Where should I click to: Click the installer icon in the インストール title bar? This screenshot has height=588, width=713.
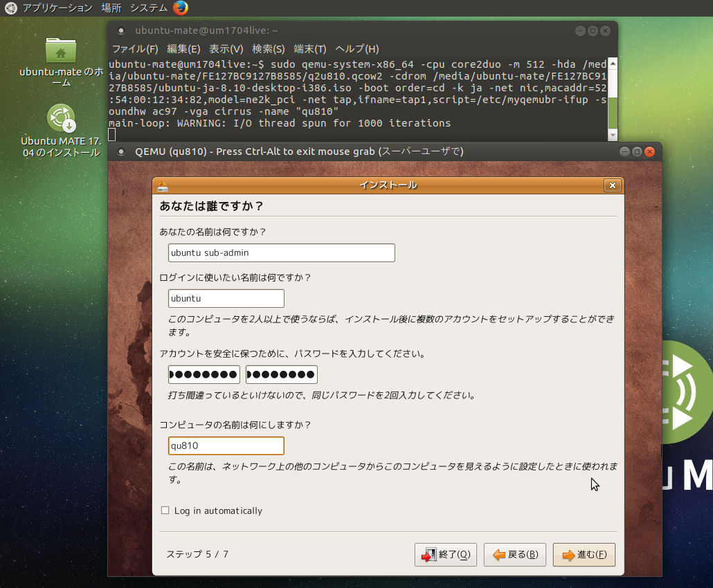(x=163, y=185)
